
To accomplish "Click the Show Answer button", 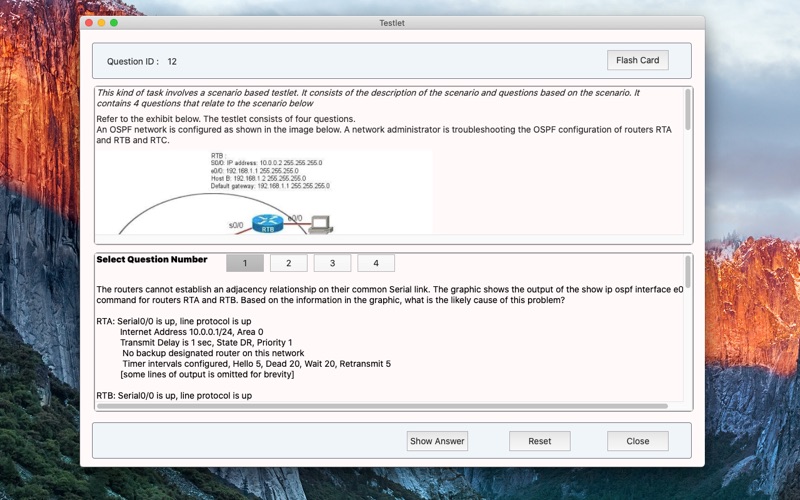I will click(x=437, y=441).
